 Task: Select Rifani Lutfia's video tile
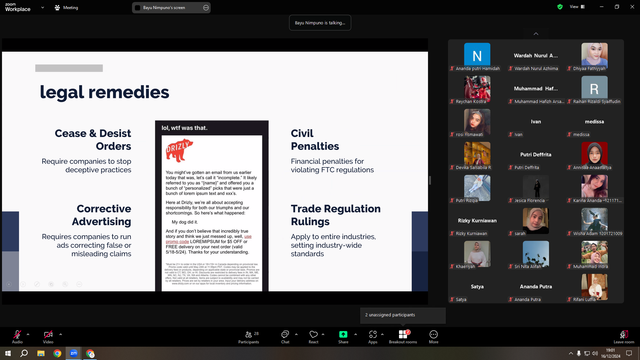594,288
